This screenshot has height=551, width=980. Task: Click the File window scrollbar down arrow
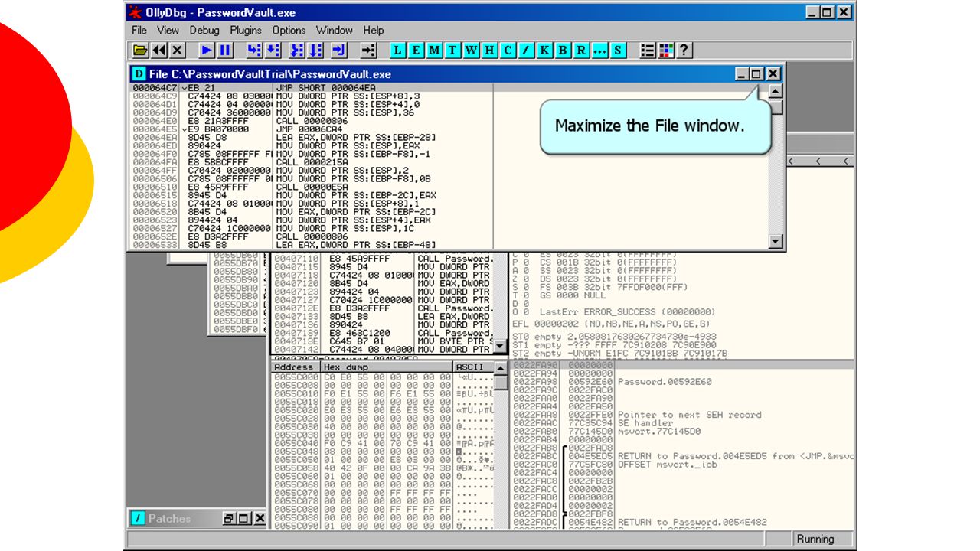point(776,242)
